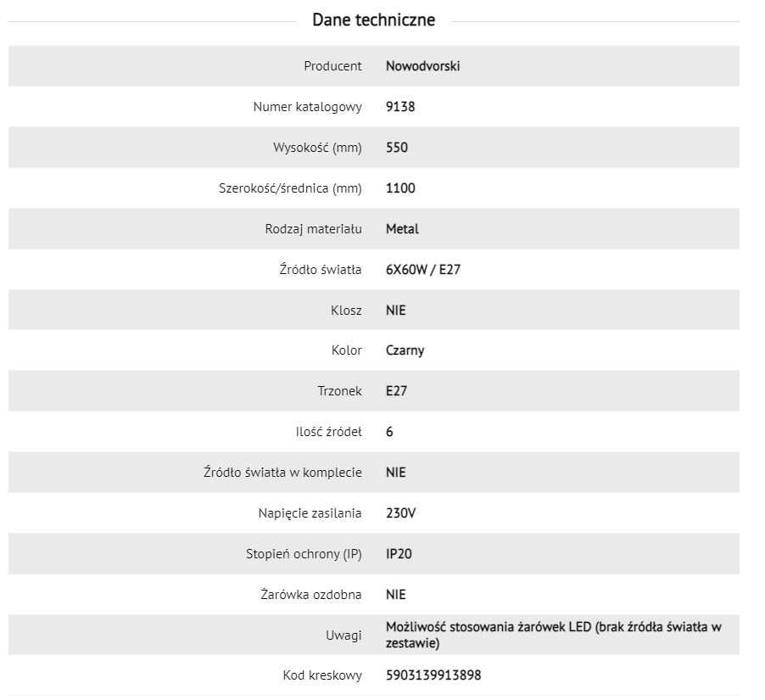765x700 pixels.
Task: Click the Uwagi remark about LED bulbs
Action: [554, 635]
